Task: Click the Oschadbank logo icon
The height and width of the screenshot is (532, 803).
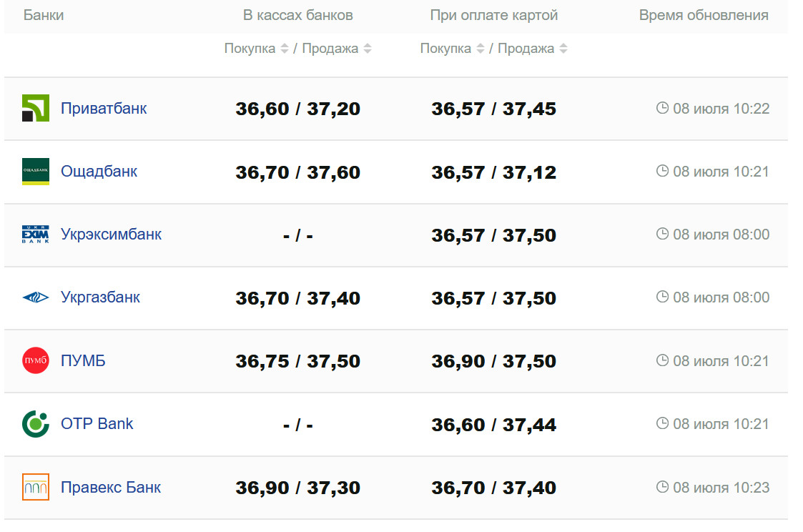Action: [x=35, y=172]
